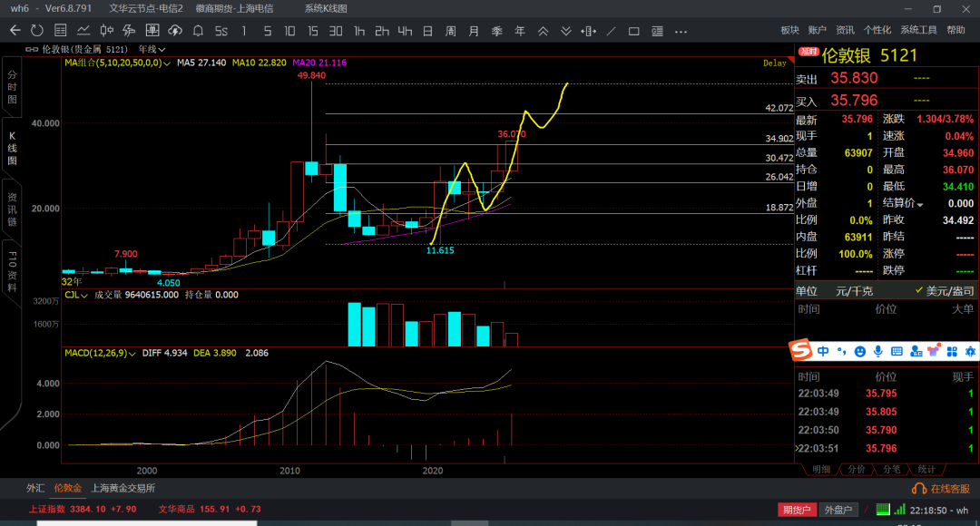
Task: Open the 板块 menu
Action: click(x=790, y=30)
